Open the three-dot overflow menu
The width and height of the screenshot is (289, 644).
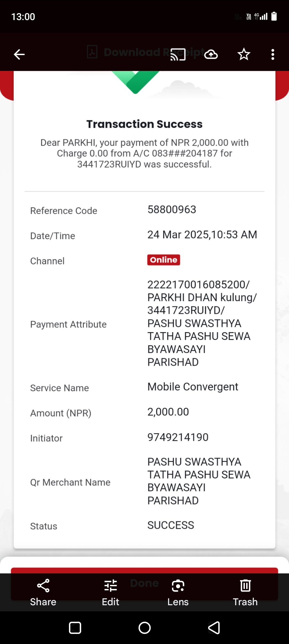(273, 55)
